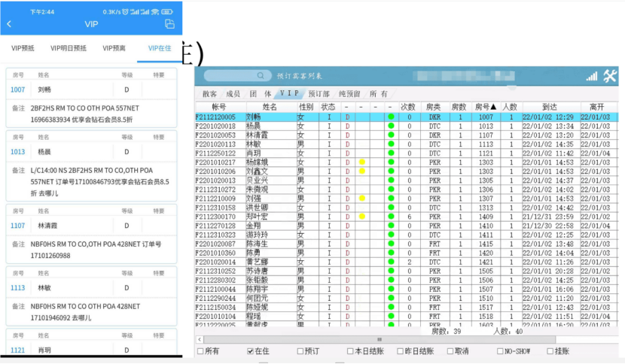Open the VIP预离 tab
Image resolution: width=625 pixels, height=364 pixels.
click(114, 48)
